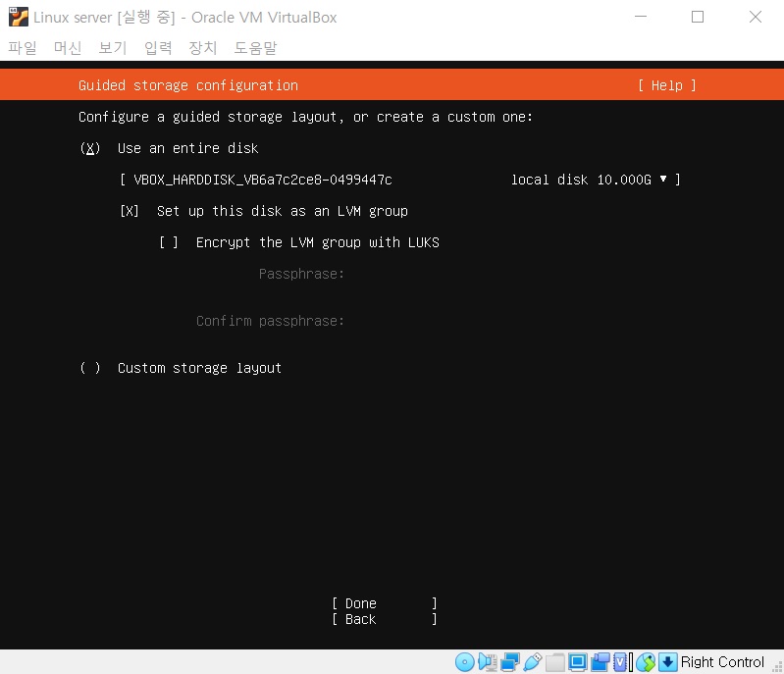Click the keyboard capture arrow icon

coord(667,662)
